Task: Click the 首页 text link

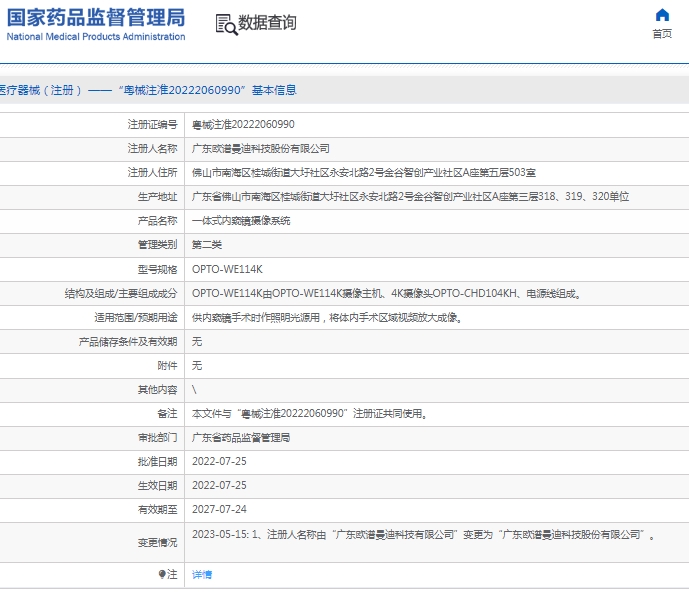Action: click(x=662, y=34)
